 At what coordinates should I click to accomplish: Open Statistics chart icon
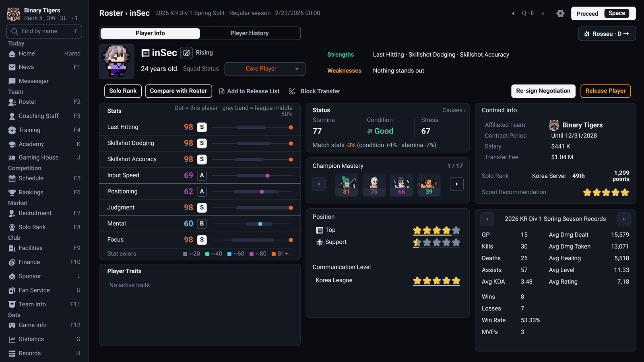(12, 339)
